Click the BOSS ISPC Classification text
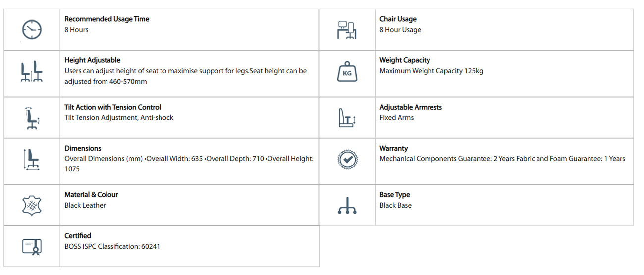Image resolution: width=644 pixels, height=275 pixels. [x=112, y=246]
